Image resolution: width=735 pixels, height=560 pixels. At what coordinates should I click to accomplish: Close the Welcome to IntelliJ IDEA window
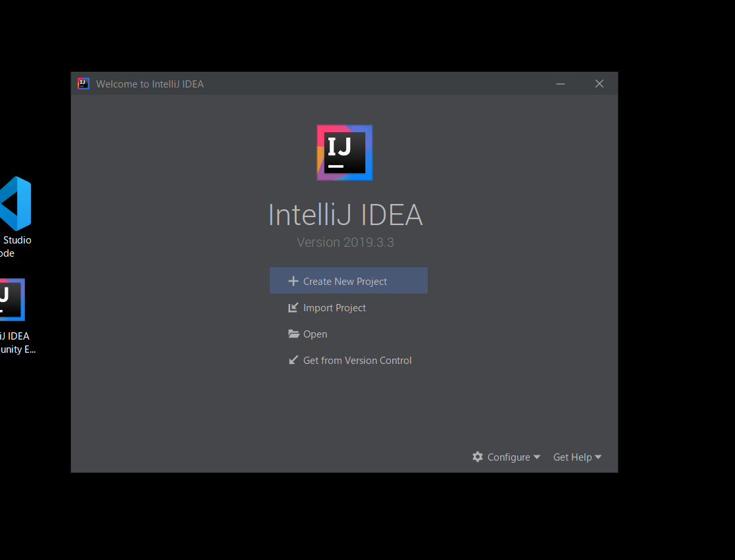coord(599,84)
